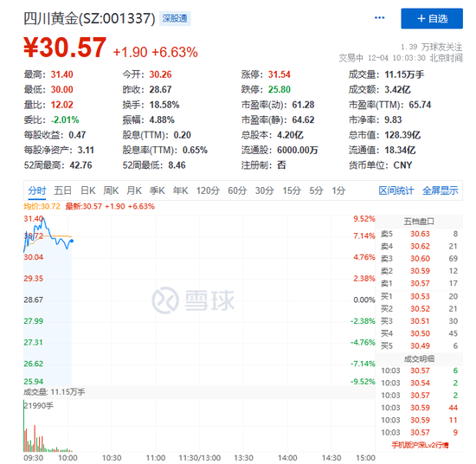Click the 最高 value 31.40

point(62,74)
